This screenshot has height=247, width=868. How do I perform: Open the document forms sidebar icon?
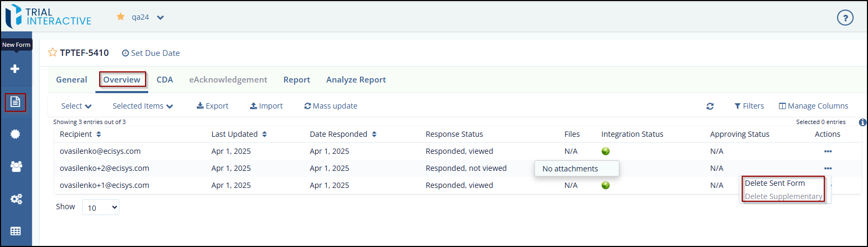click(15, 102)
